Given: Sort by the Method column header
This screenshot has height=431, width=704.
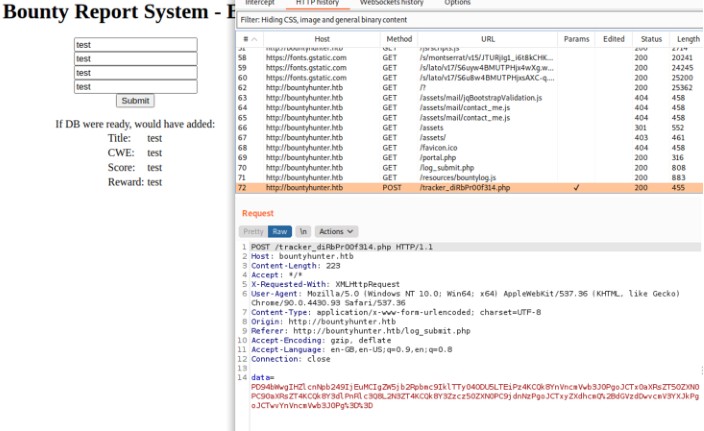Looking at the screenshot, I should pyautogui.click(x=399, y=39).
